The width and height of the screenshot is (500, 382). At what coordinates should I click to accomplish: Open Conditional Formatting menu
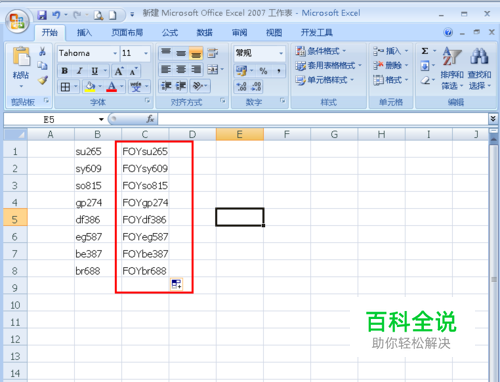click(321, 51)
